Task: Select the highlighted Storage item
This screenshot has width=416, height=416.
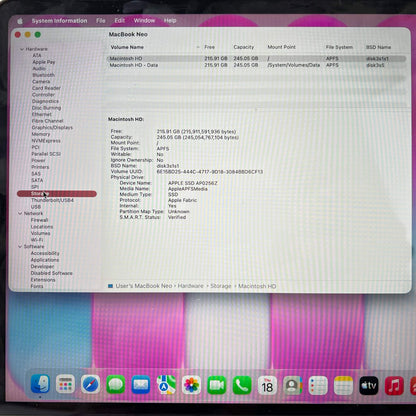Action: tap(57, 194)
